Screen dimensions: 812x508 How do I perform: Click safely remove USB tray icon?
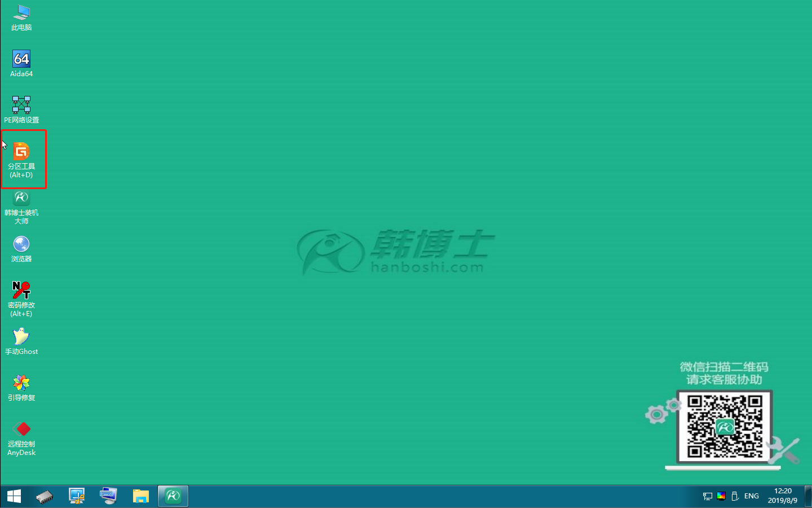tap(734, 496)
